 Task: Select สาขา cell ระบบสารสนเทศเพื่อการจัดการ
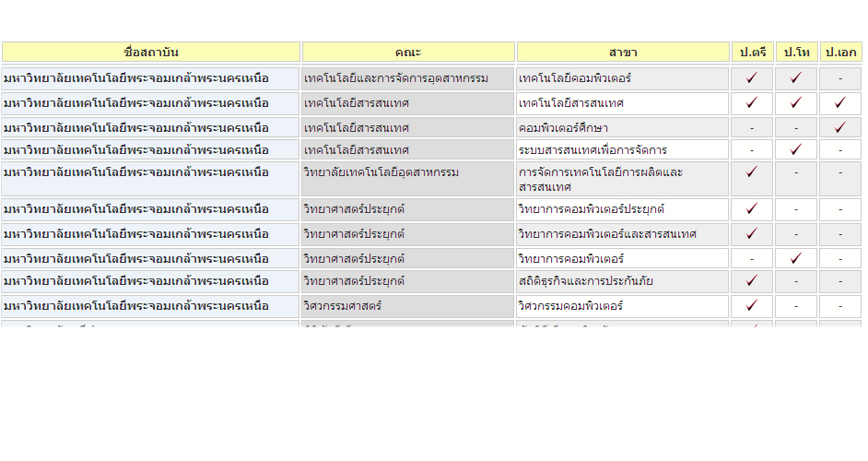pyautogui.click(x=623, y=150)
